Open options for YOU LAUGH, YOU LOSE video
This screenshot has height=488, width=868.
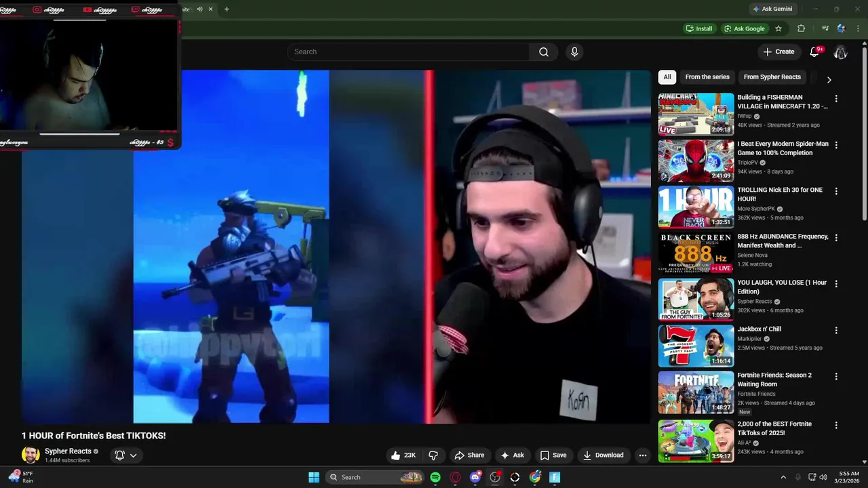click(836, 284)
